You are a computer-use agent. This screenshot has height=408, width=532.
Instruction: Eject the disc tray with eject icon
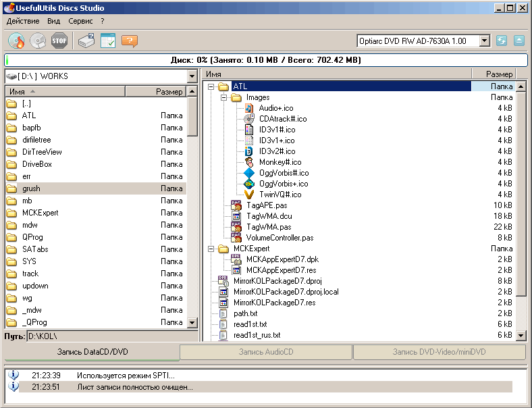518,41
